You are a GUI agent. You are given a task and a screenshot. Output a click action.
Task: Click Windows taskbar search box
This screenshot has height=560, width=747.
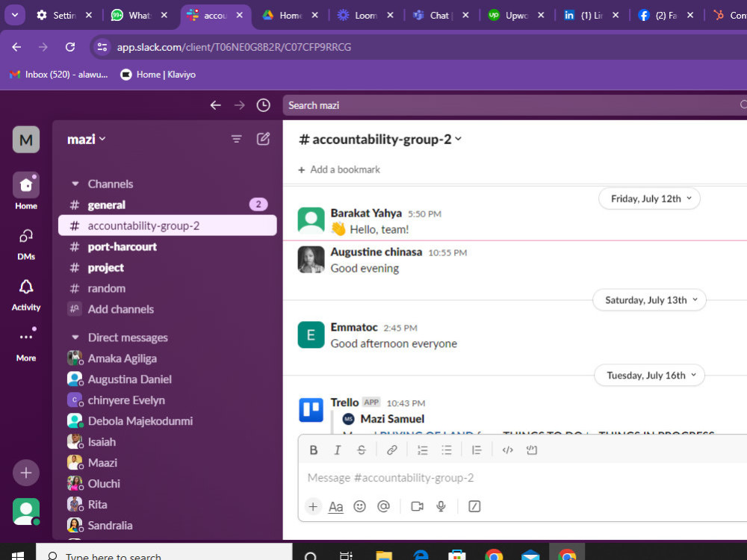164,553
